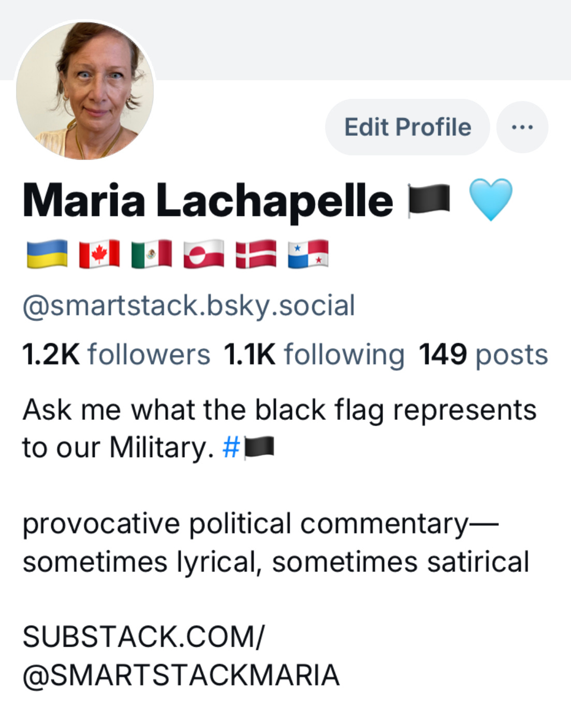Viewport: 571px width, 728px height.
Task: Open the three-dots more options menu
Action: pyautogui.click(x=522, y=127)
